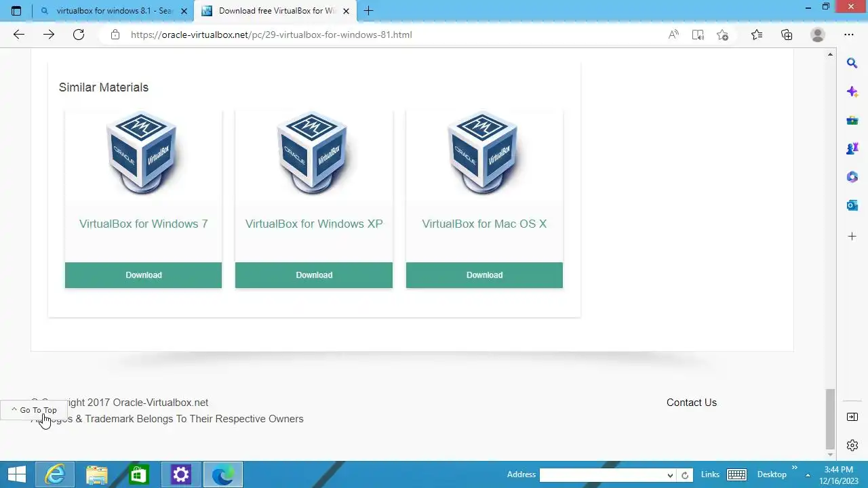Open VirtualBox for Windows XP link

coord(314,224)
